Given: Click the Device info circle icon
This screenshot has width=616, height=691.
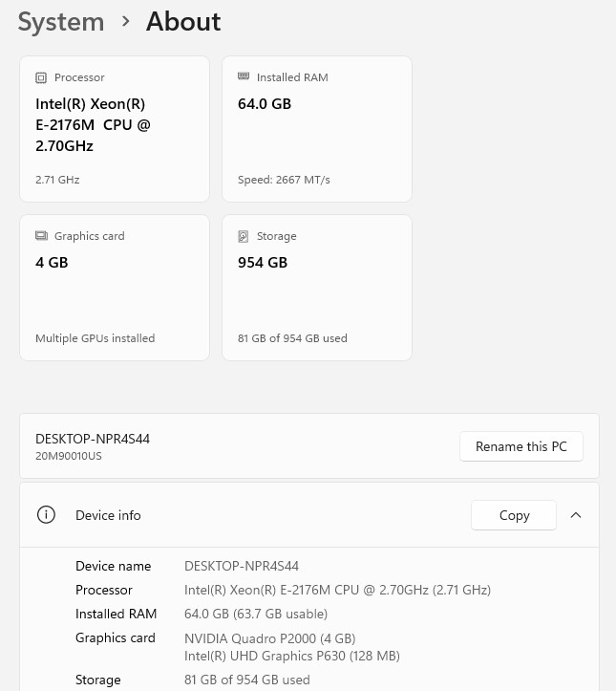Looking at the screenshot, I should tap(46, 515).
